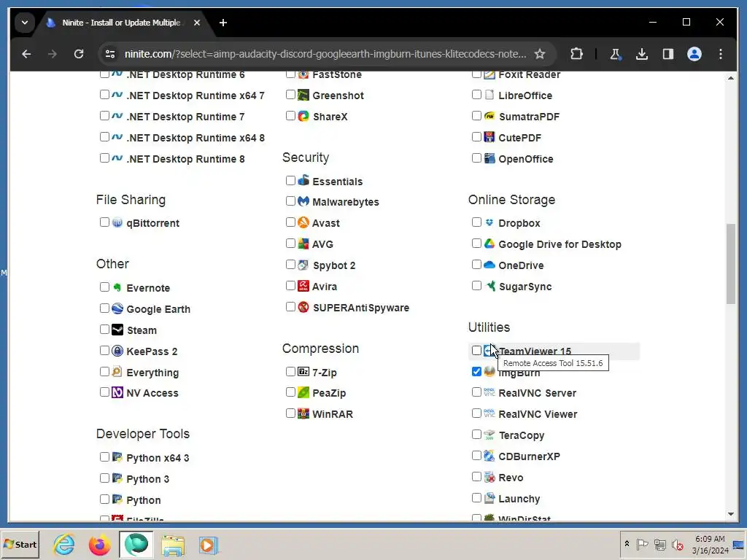Show hidden system tray icons
The width and height of the screenshot is (747, 560).
click(x=627, y=544)
